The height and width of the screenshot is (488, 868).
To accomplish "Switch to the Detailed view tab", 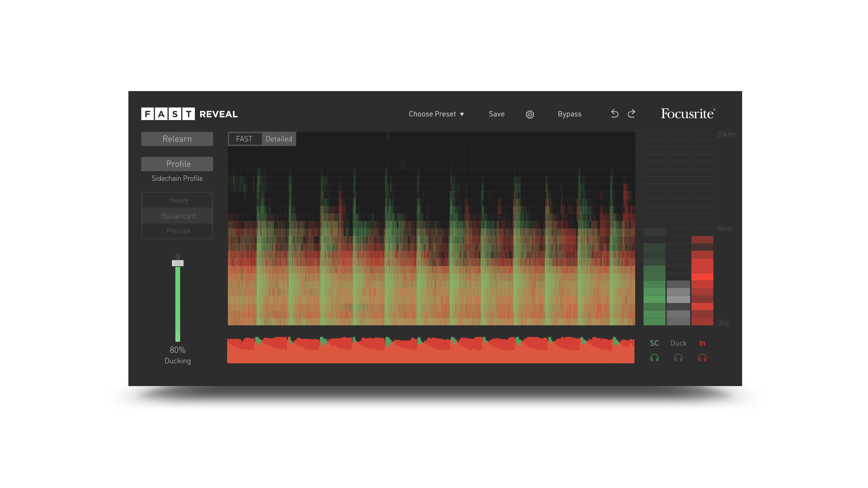I will click(x=278, y=139).
